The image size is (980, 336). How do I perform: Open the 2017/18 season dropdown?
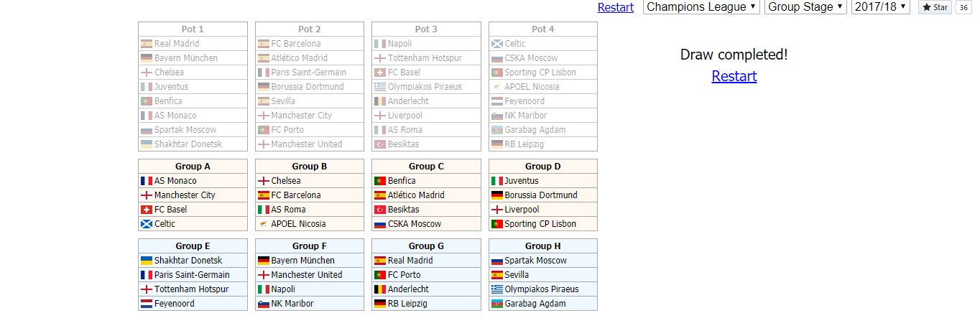click(881, 7)
